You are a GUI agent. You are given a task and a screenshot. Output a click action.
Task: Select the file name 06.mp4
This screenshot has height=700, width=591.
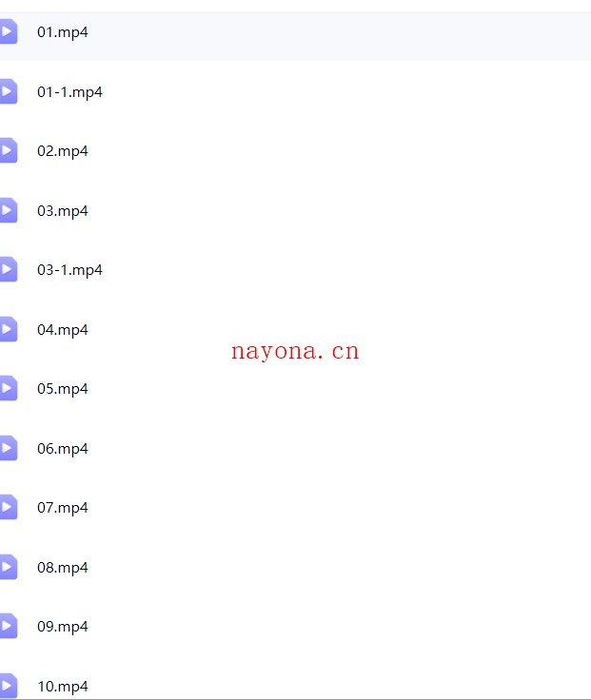(x=63, y=449)
